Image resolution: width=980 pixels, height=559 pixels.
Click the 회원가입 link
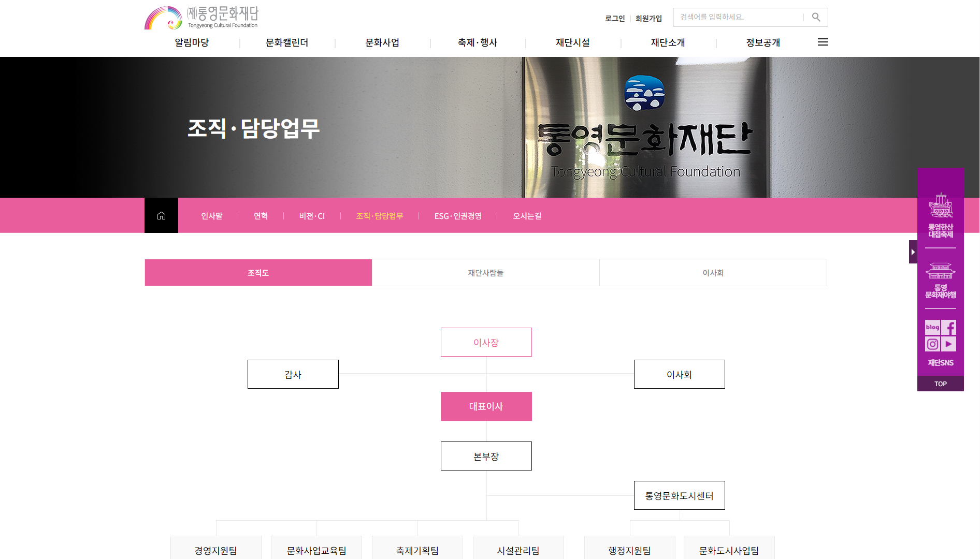pos(648,18)
